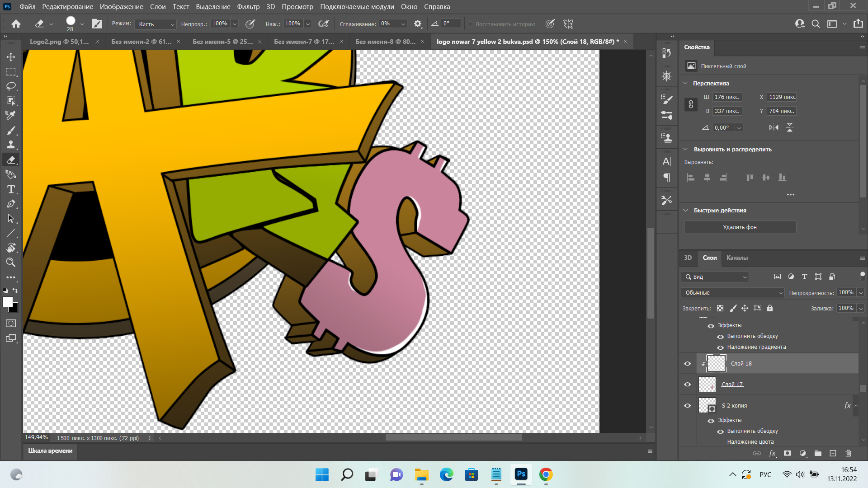Create new group folder icon

tap(818, 453)
